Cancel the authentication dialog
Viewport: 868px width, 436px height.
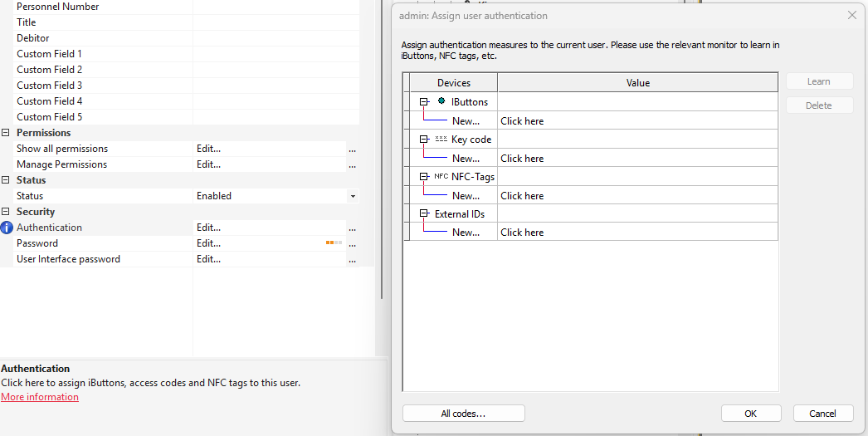point(822,414)
